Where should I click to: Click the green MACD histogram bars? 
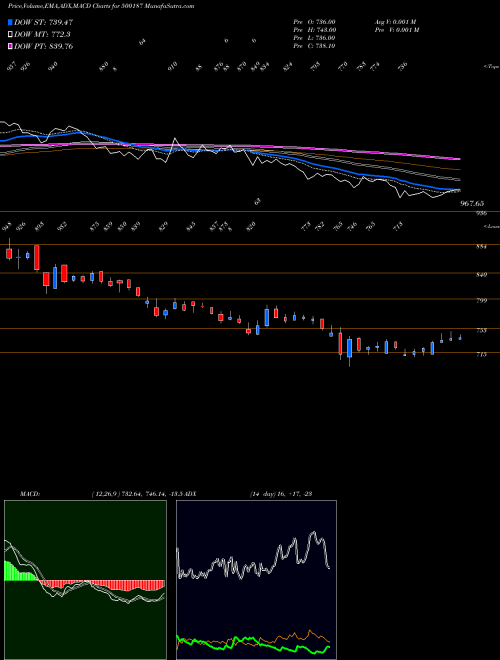tap(19, 572)
